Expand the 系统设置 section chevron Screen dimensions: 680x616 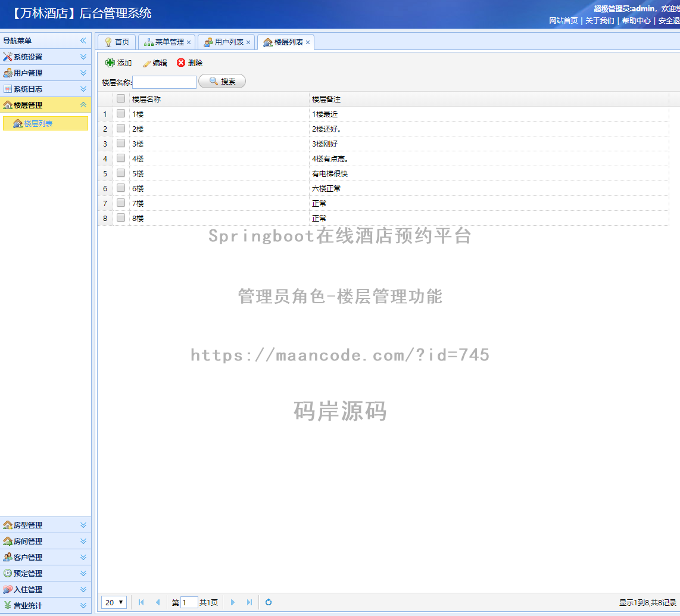click(83, 57)
